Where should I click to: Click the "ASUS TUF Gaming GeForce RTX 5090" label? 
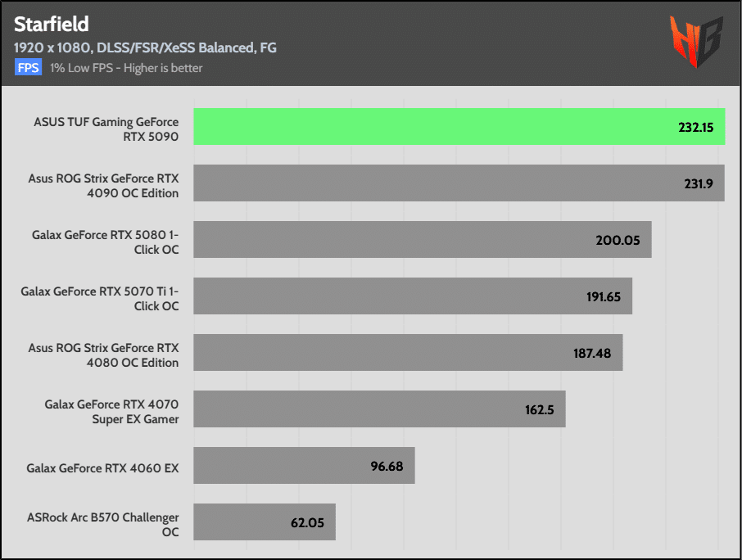coord(106,129)
